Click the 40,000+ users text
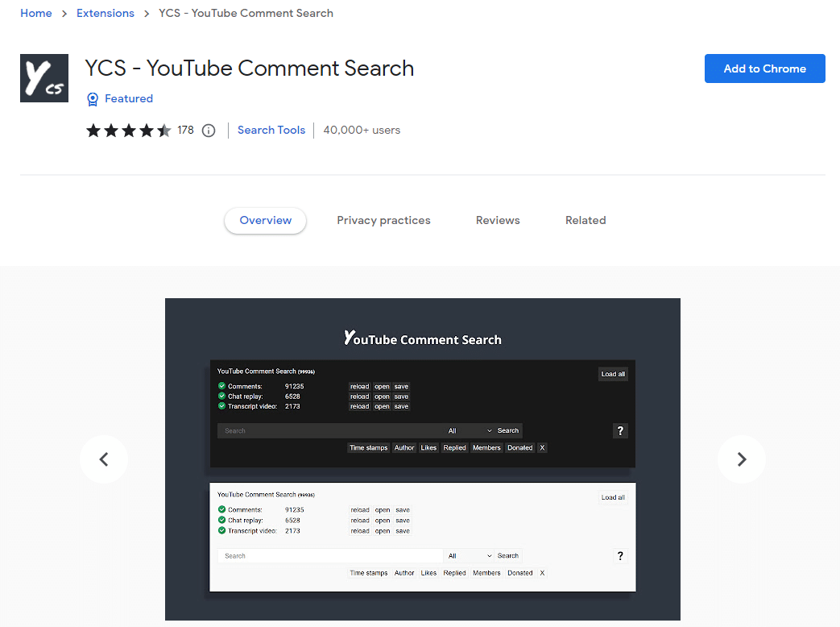This screenshot has width=840, height=627. coord(362,131)
